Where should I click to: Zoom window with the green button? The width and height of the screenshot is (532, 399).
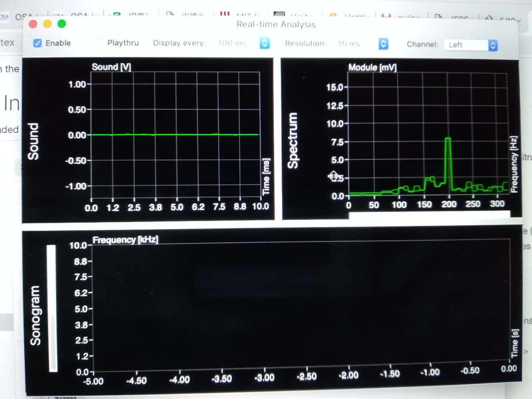(62, 24)
